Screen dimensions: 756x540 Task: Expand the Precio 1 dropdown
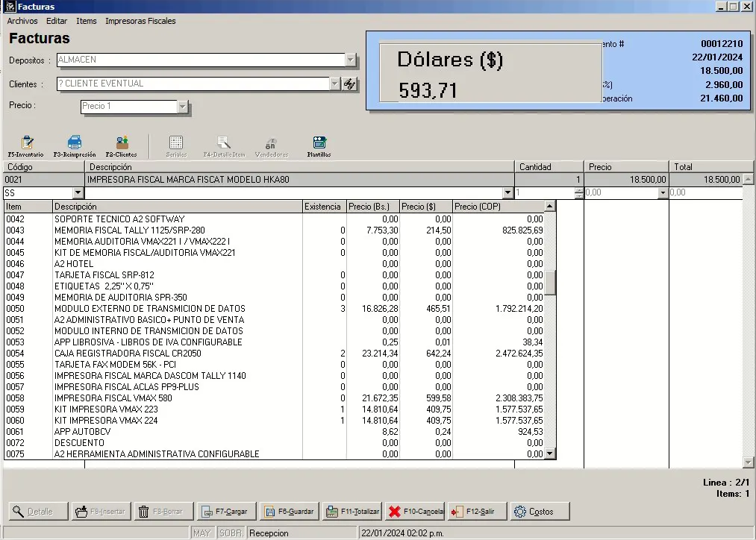pos(182,107)
